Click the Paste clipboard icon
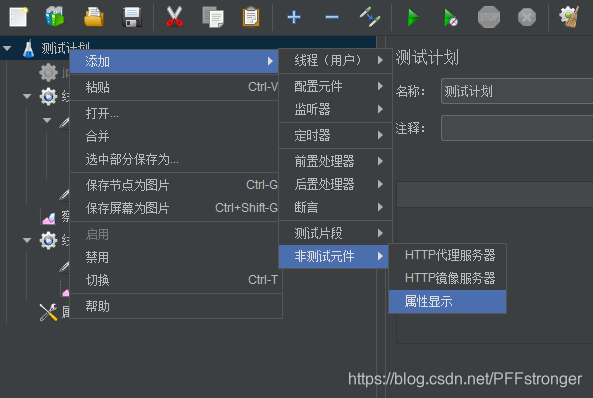Screen dimensions: 593x398 (251, 17)
